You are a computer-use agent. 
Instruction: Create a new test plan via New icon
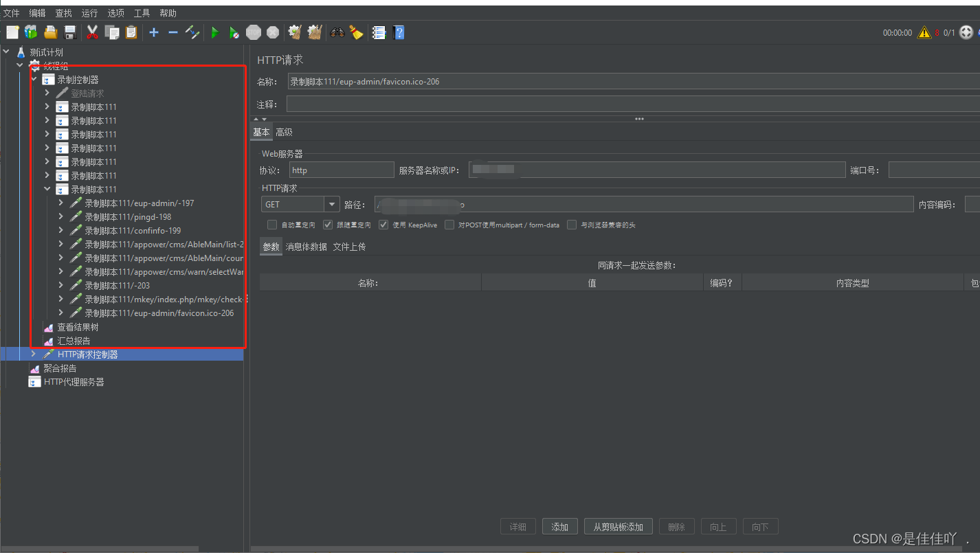[x=12, y=32]
